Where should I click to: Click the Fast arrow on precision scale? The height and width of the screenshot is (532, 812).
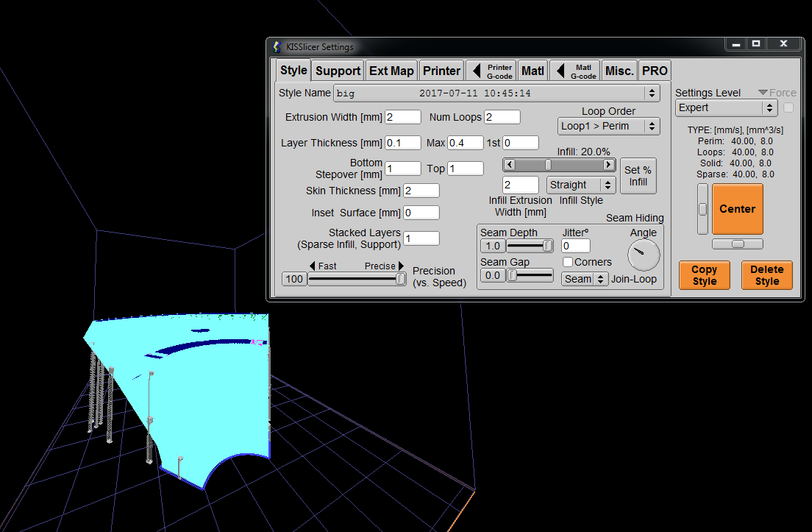coord(313,266)
